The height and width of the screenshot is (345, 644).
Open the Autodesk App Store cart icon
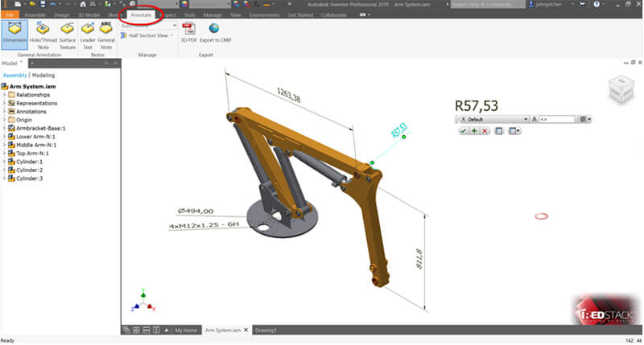(582, 4)
